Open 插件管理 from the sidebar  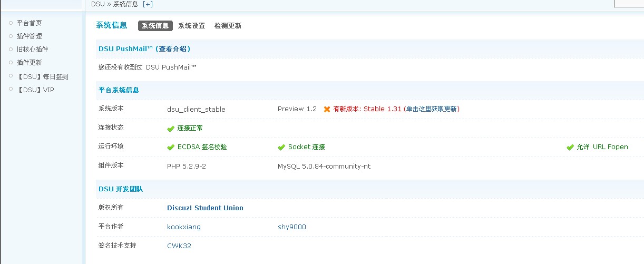29,36
